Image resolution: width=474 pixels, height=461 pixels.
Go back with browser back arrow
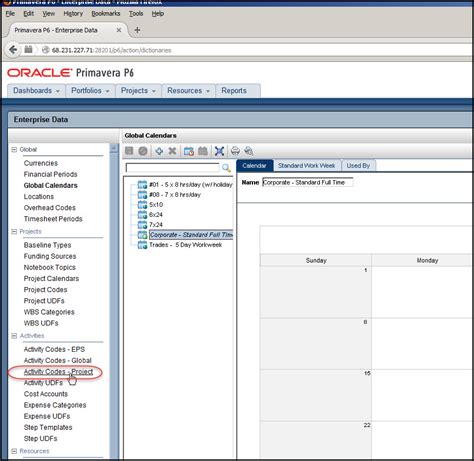[x=13, y=50]
